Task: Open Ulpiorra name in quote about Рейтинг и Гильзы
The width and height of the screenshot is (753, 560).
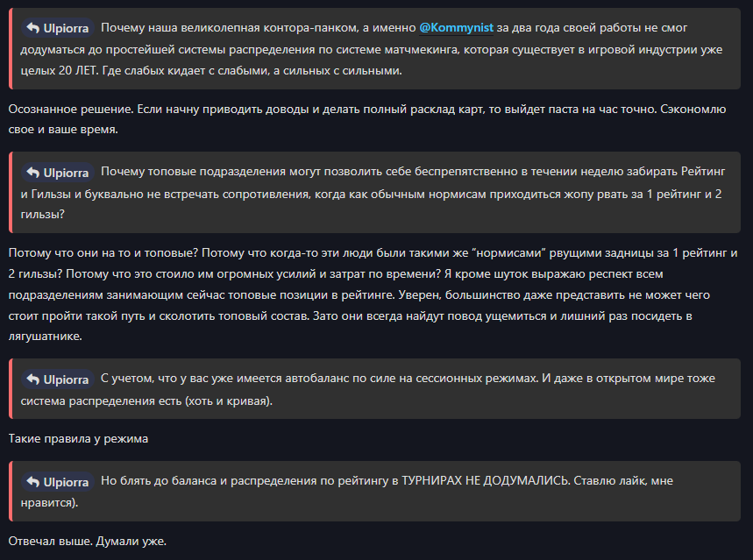Action: (66, 173)
